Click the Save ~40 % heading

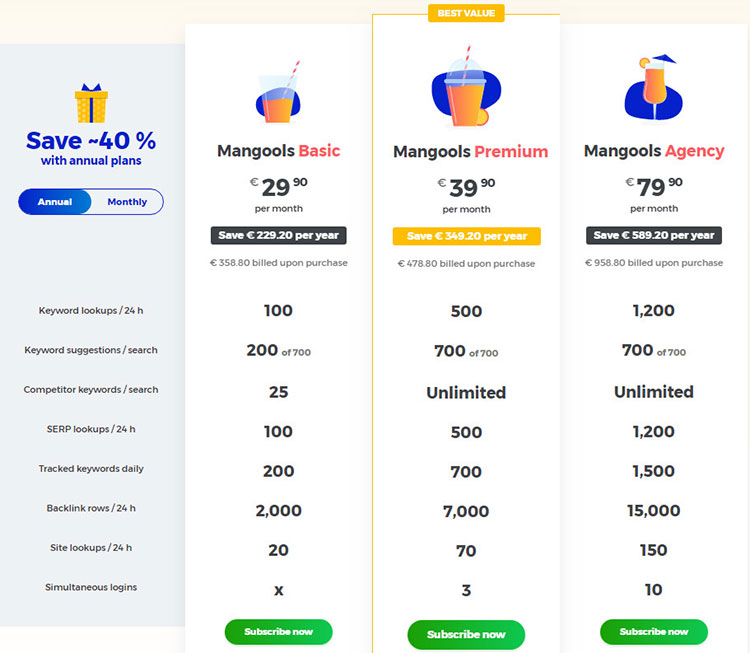tap(91, 141)
